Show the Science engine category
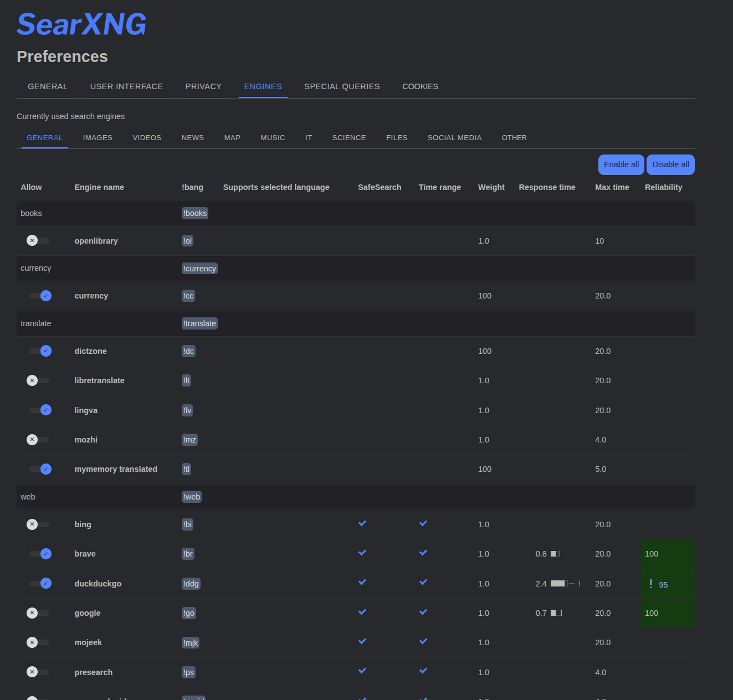 pyautogui.click(x=349, y=137)
